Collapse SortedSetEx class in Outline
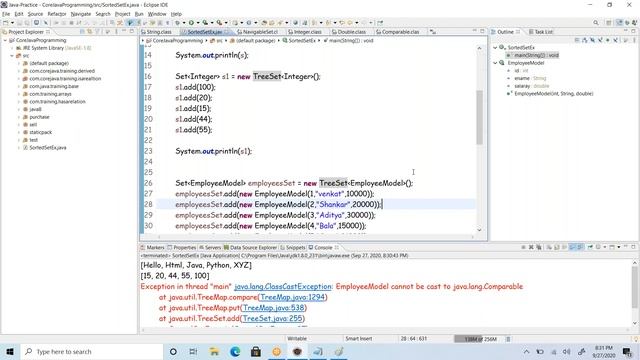Image resolution: width=640 pixels, height=360 pixels. 496,48
